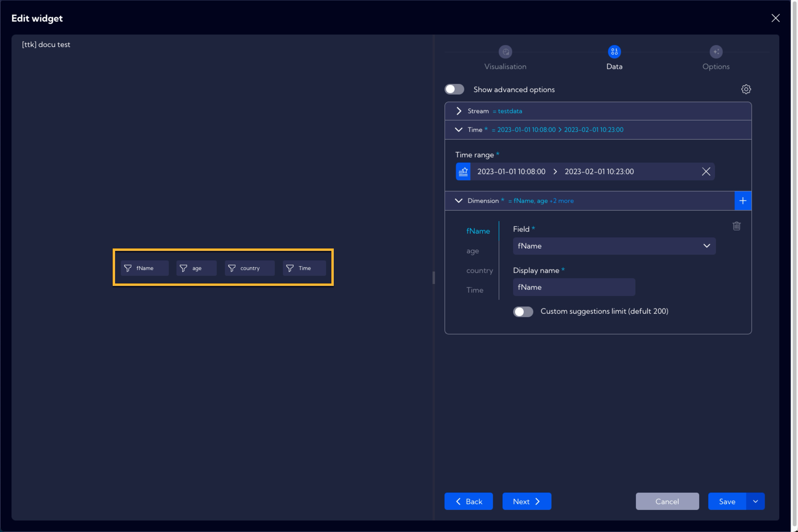Select the country dimension tab
Viewport: 798px width, 532px height.
(480, 271)
